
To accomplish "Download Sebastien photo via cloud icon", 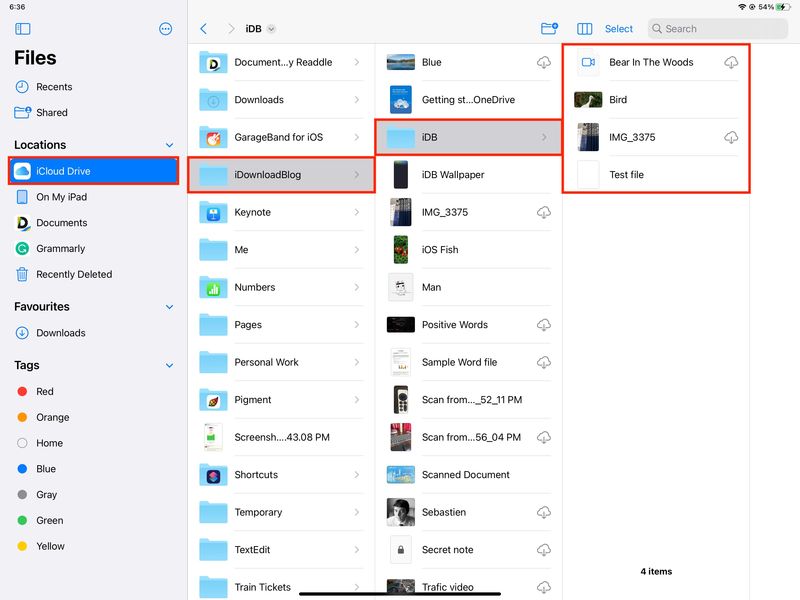I will tap(544, 512).
